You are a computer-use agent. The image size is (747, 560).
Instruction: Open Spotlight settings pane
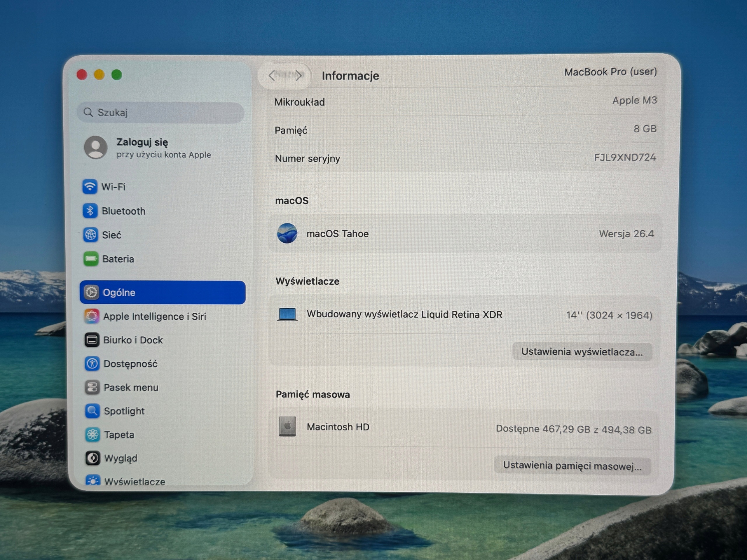[x=115, y=411]
